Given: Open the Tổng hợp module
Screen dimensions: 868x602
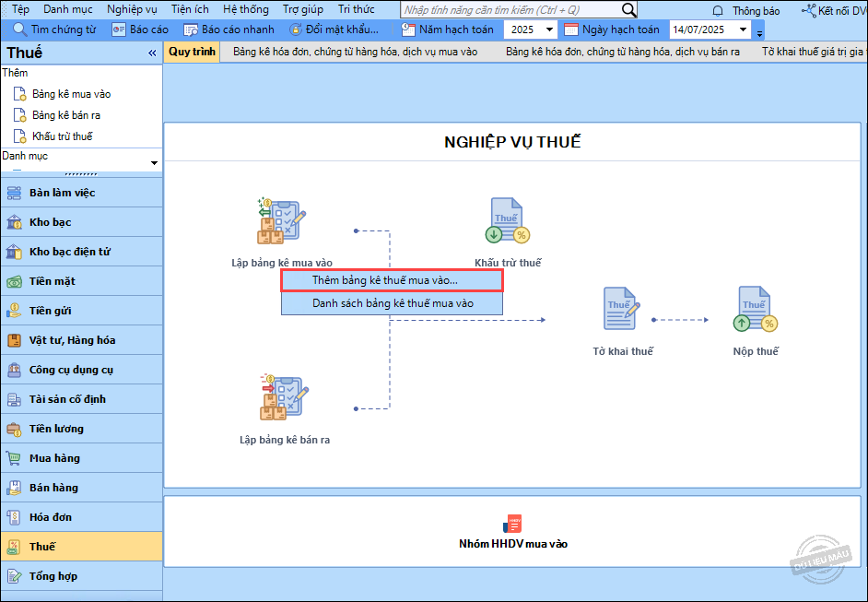Looking at the screenshot, I should pos(81,576).
